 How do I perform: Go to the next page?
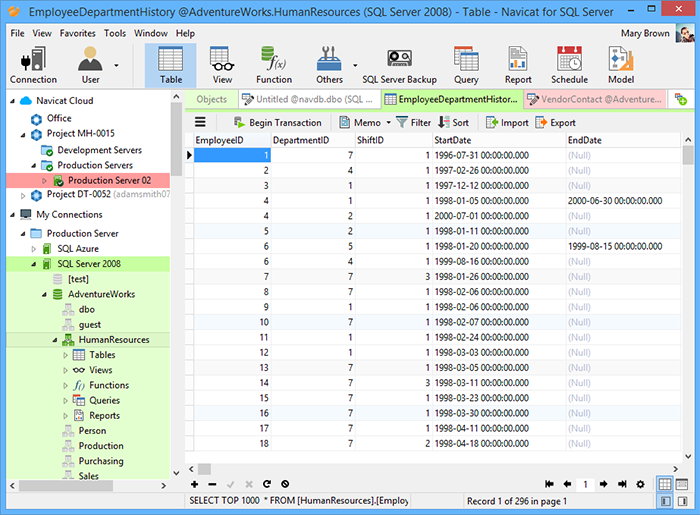tap(604, 484)
